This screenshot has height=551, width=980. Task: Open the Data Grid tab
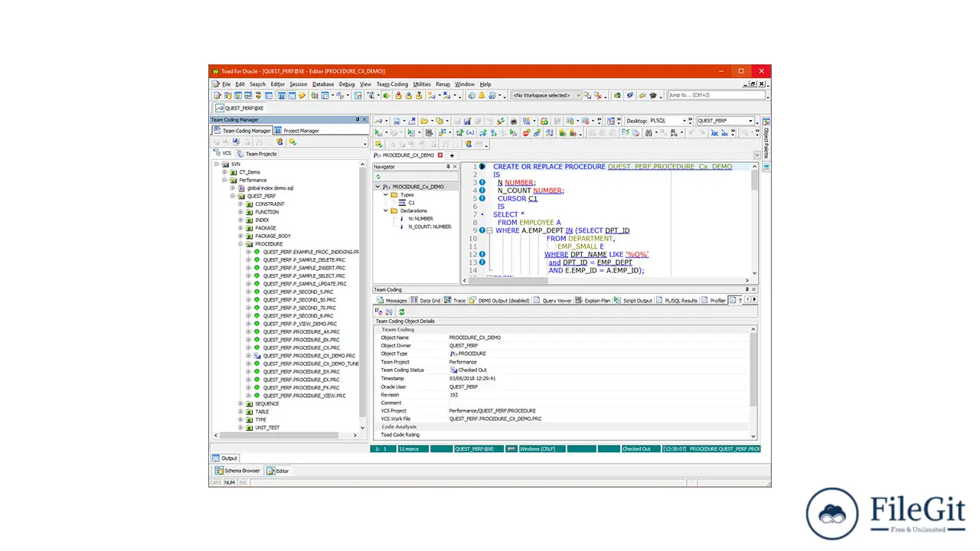[426, 301]
